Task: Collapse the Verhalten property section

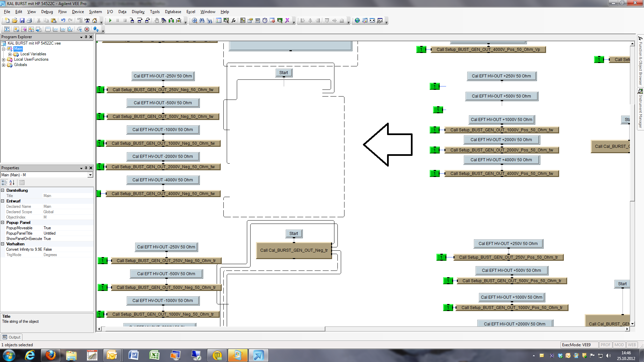Action: (3, 244)
